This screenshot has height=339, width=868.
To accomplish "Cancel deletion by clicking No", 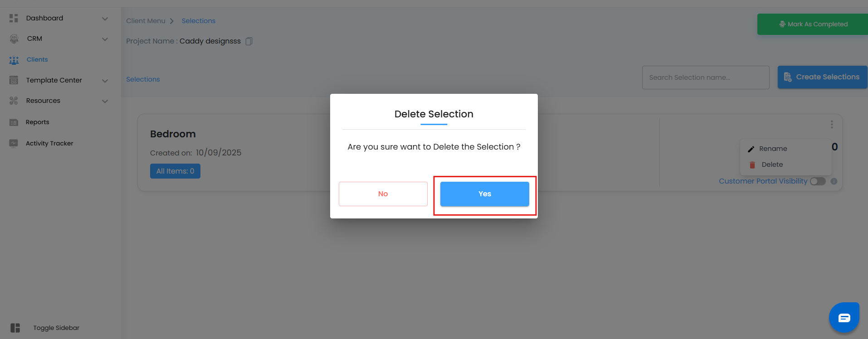I will coord(383,194).
